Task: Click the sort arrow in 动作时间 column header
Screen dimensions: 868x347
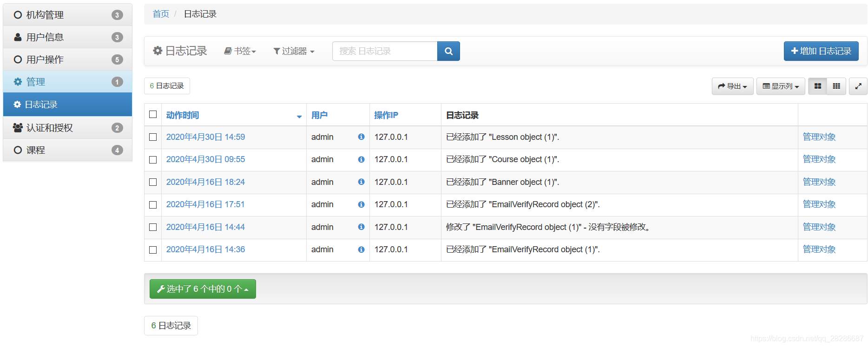Action: [299, 116]
